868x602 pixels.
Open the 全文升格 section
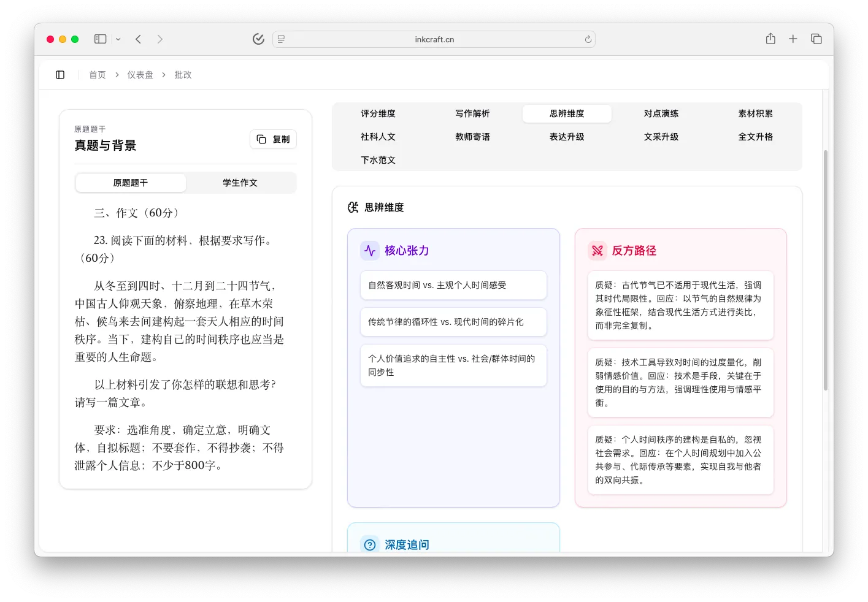click(755, 137)
